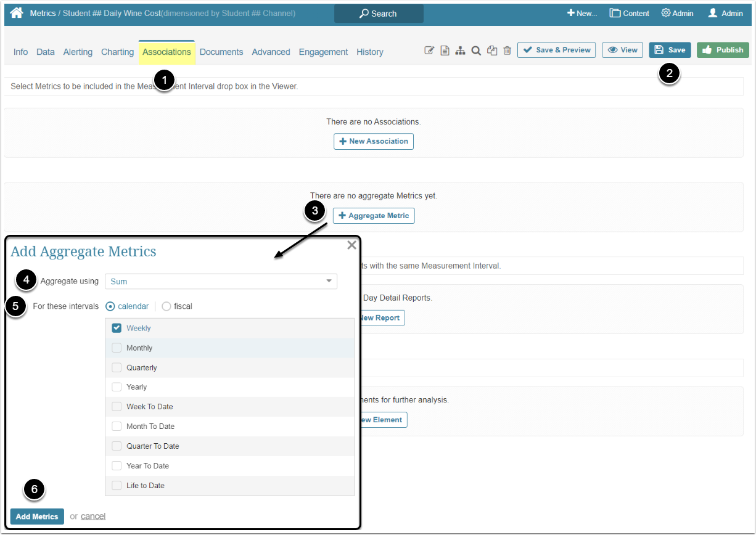Open the Admin gear menu
Screen dimensions: 756x535
pos(677,13)
